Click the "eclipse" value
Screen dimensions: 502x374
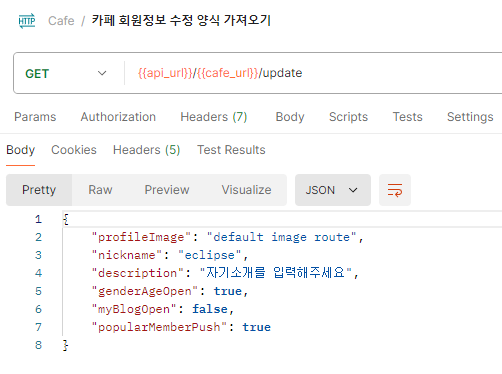coord(210,255)
